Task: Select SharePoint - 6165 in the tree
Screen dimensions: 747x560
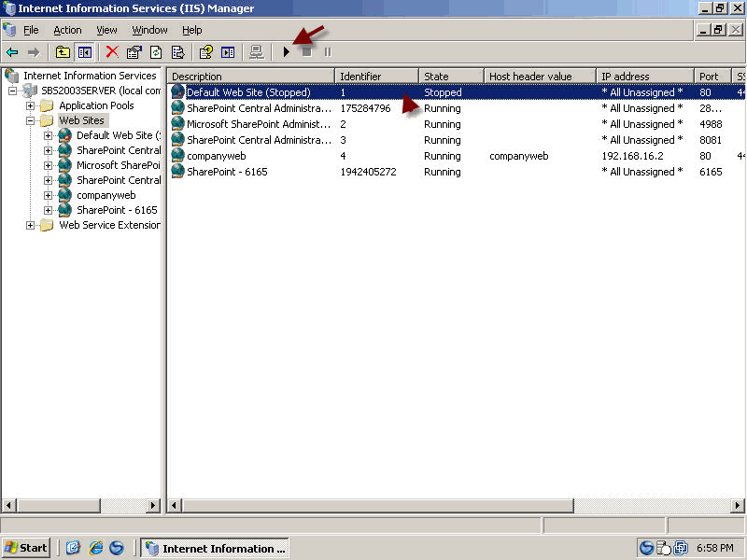Action: point(117,210)
